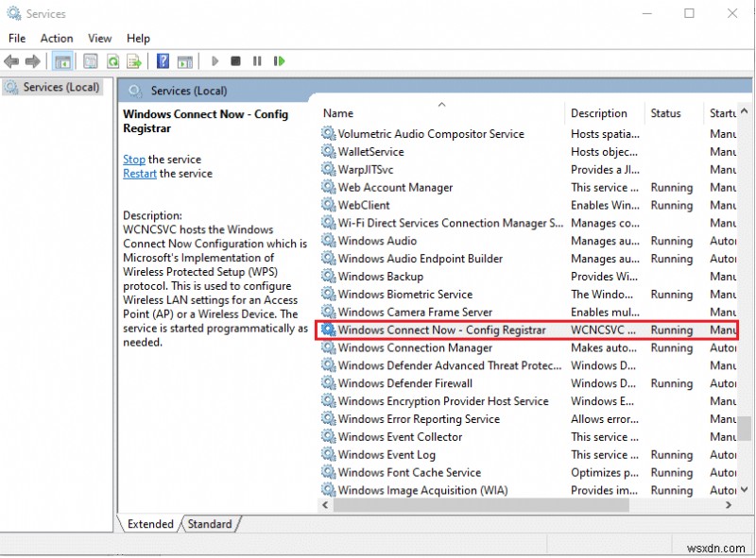
Task: Click the Export List toolbar icon
Action: point(134,60)
